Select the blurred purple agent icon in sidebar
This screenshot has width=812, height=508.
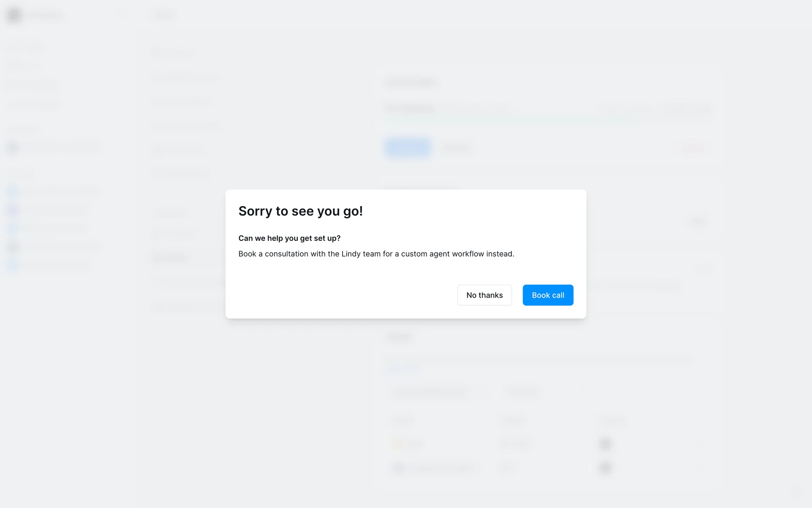click(13, 210)
